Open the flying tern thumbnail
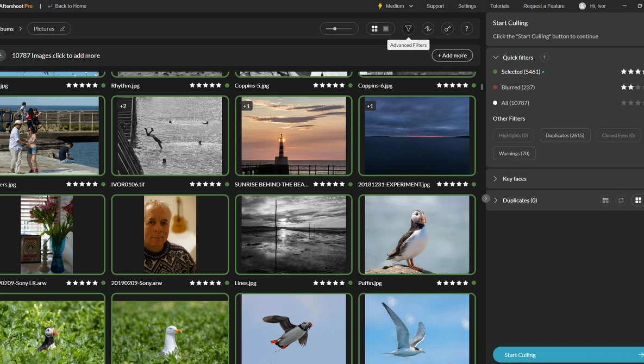Screen dimensions: 644x364 417,329
